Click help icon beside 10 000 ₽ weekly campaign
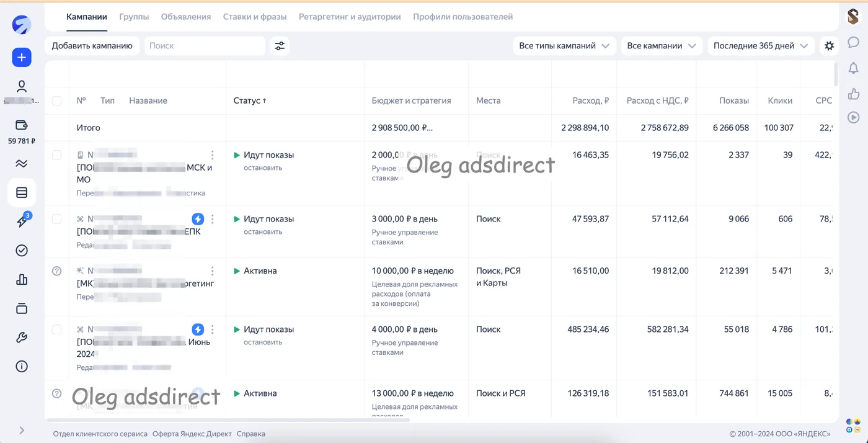The width and height of the screenshot is (868, 443). point(57,271)
